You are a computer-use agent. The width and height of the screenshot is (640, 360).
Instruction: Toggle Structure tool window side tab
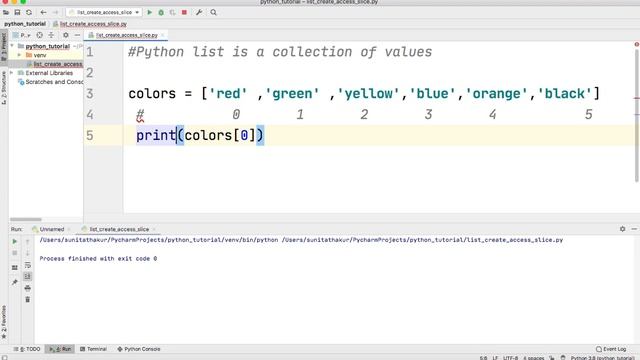pos(4,87)
